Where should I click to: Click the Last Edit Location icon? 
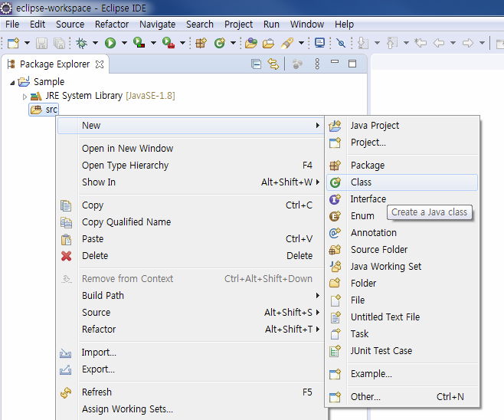pyautogui.click(x=421, y=43)
